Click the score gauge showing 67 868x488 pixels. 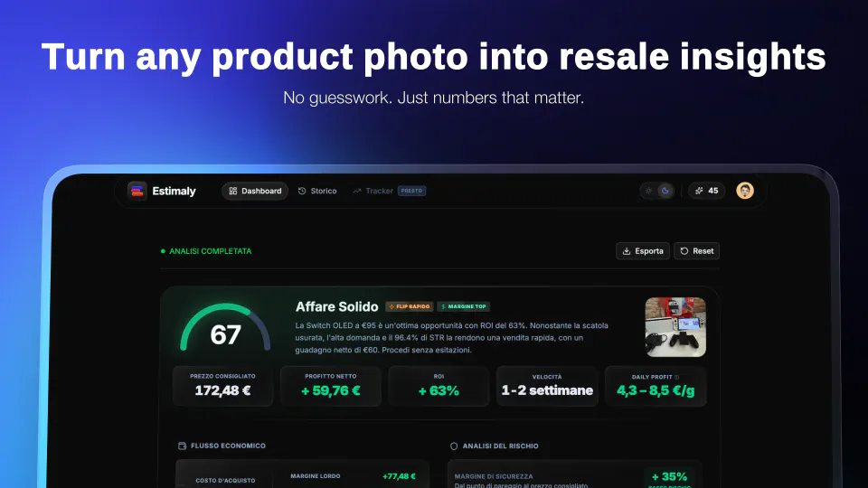225,328
